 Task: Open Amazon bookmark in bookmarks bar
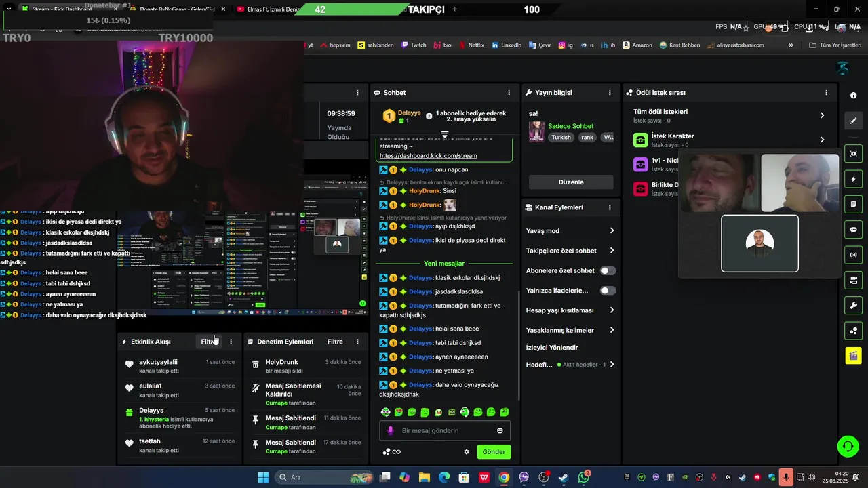coord(637,45)
